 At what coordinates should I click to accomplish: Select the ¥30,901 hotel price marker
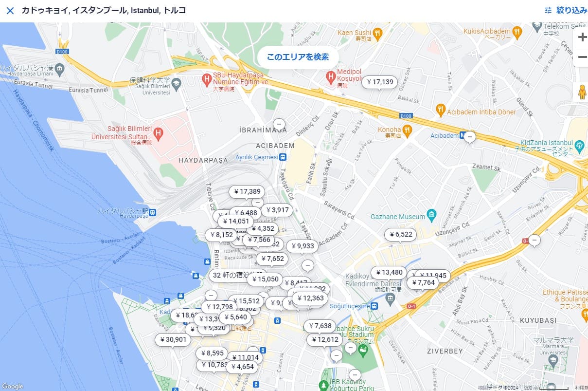click(173, 339)
